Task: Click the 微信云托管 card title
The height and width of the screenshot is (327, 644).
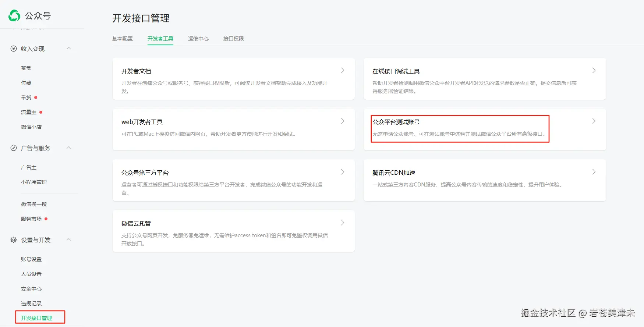Action: (136, 223)
